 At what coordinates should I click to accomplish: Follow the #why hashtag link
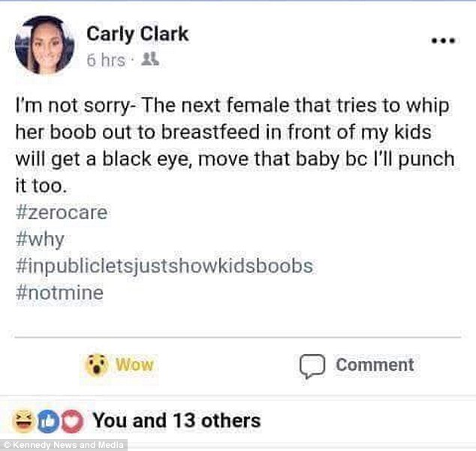pyautogui.click(x=40, y=239)
